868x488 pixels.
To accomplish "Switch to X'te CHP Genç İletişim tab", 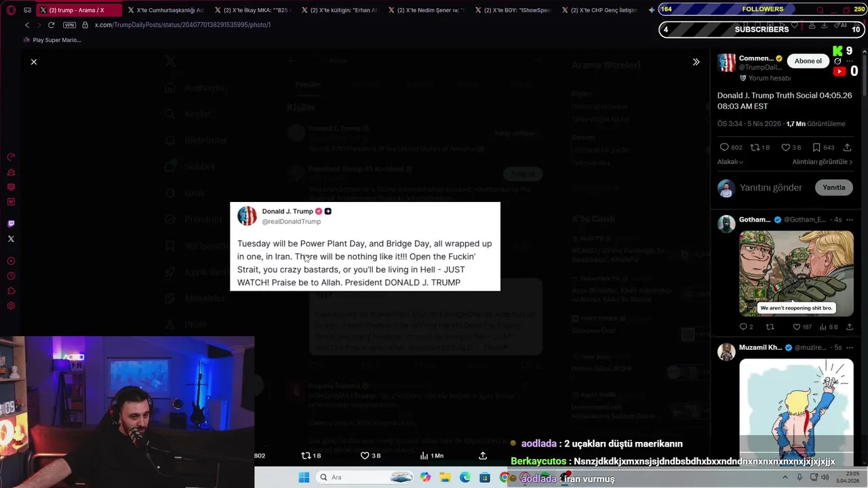I will click(x=599, y=10).
